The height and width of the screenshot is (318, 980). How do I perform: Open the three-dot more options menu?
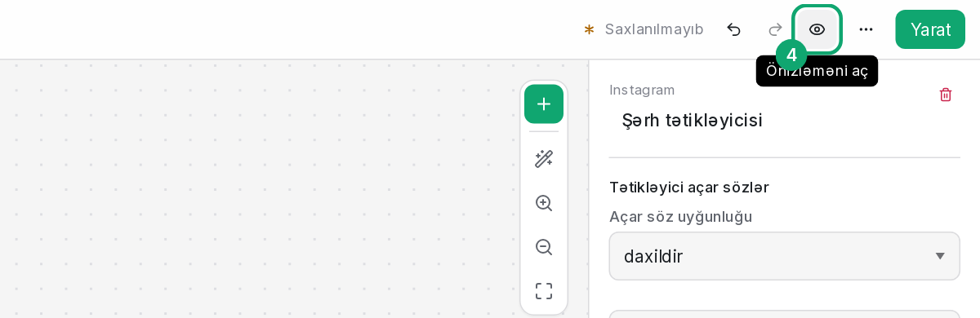pos(866,29)
